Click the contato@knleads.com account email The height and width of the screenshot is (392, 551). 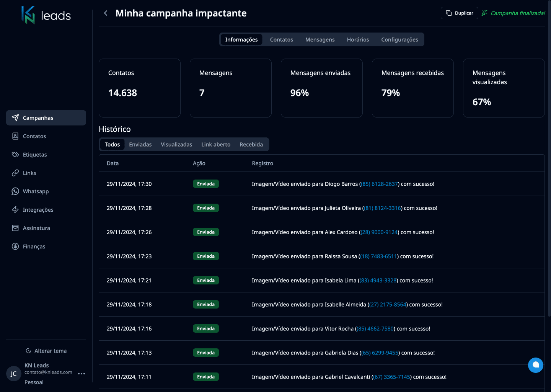pos(48,372)
